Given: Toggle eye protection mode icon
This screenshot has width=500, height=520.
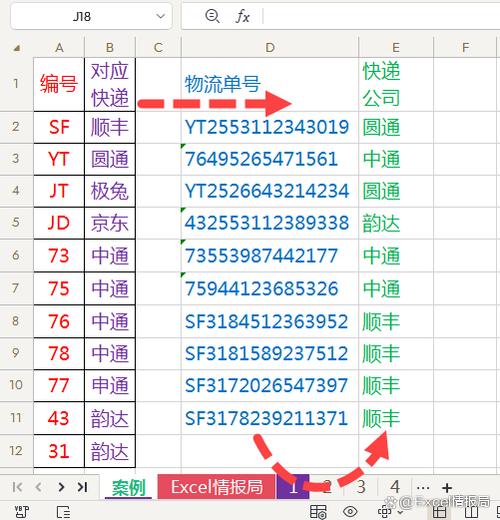Looking at the screenshot, I should click(x=350, y=511).
